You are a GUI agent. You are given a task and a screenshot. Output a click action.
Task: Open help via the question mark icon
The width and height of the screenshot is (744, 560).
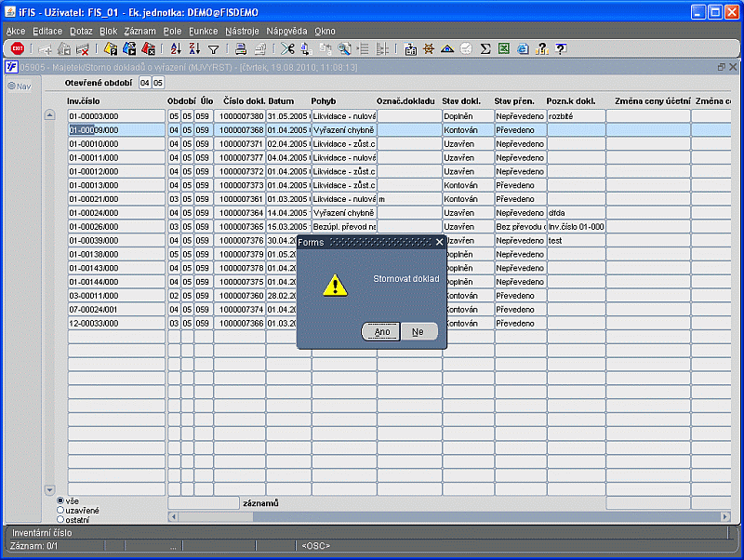tap(561, 48)
